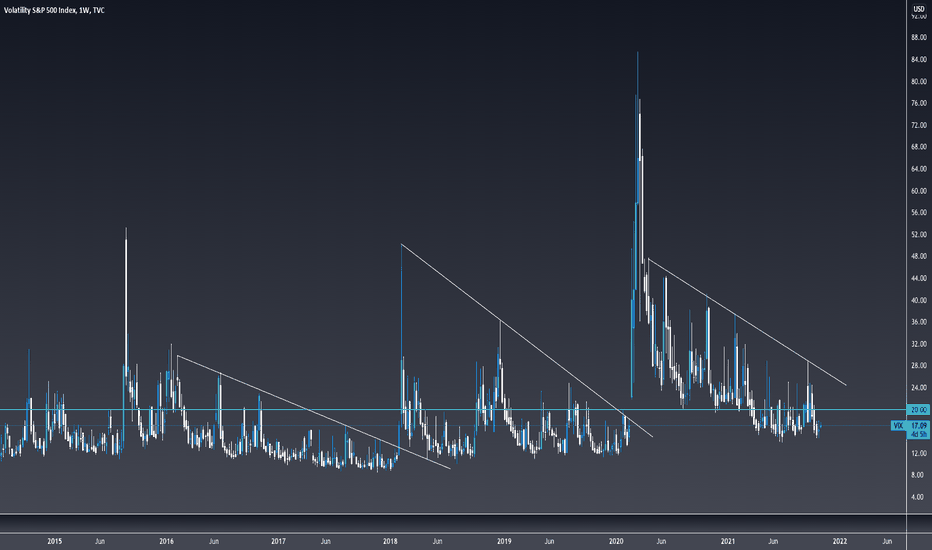Select the trend line descending from 2016 to 2018
Screen dimensions: 932x550
(x=314, y=413)
